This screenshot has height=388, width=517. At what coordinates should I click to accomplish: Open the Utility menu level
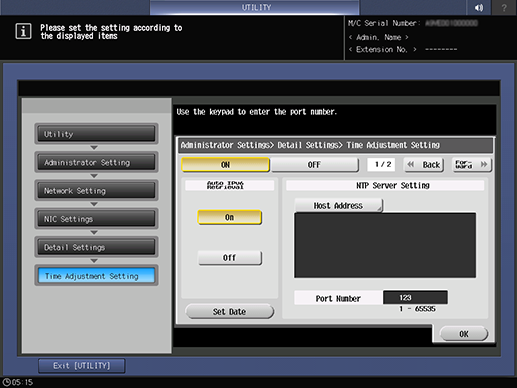pyautogui.click(x=96, y=134)
